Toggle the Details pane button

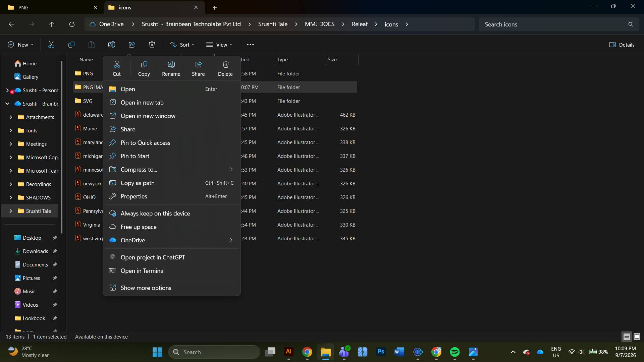[x=622, y=45]
